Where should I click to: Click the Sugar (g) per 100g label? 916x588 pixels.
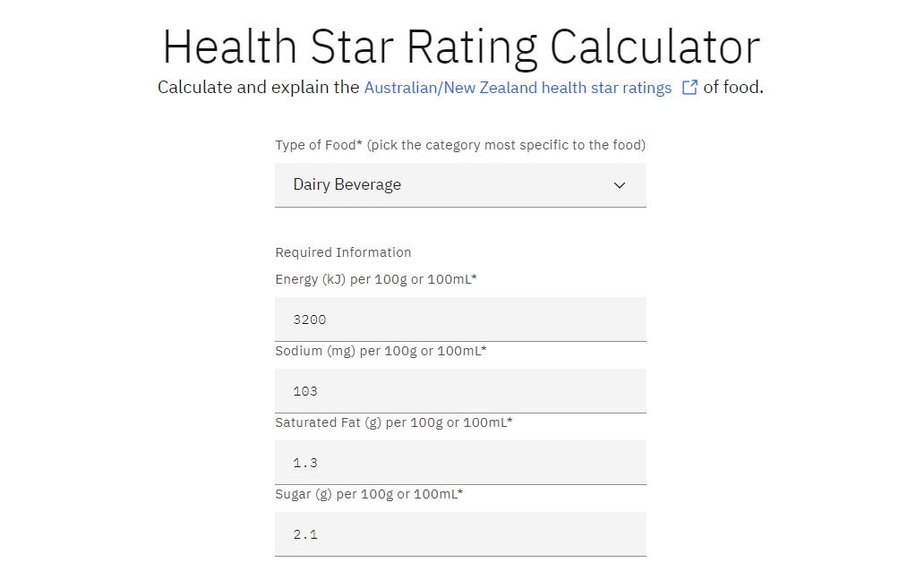point(369,494)
